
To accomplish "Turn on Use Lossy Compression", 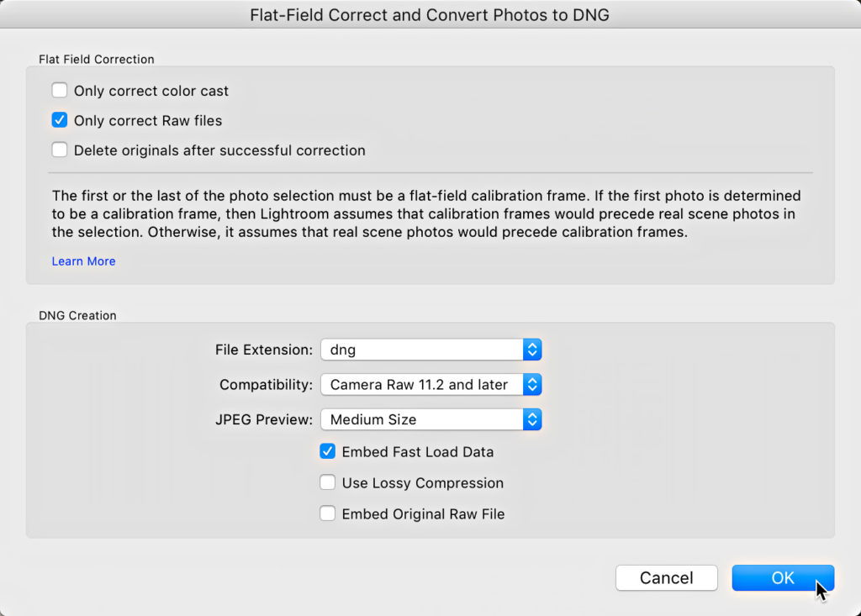I will 327,482.
